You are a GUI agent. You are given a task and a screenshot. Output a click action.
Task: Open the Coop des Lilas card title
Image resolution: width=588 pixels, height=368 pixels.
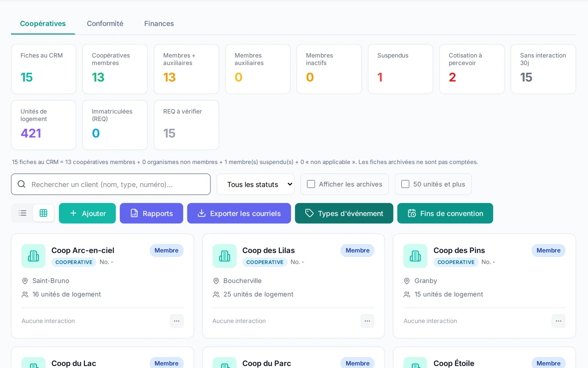269,250
